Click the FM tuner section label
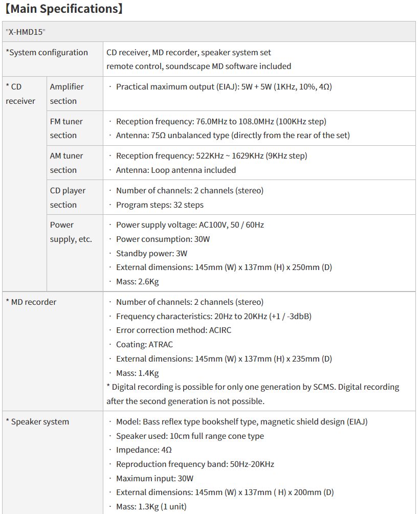The image size is (420, 514). pyautogui.click(x=66, y=128)
